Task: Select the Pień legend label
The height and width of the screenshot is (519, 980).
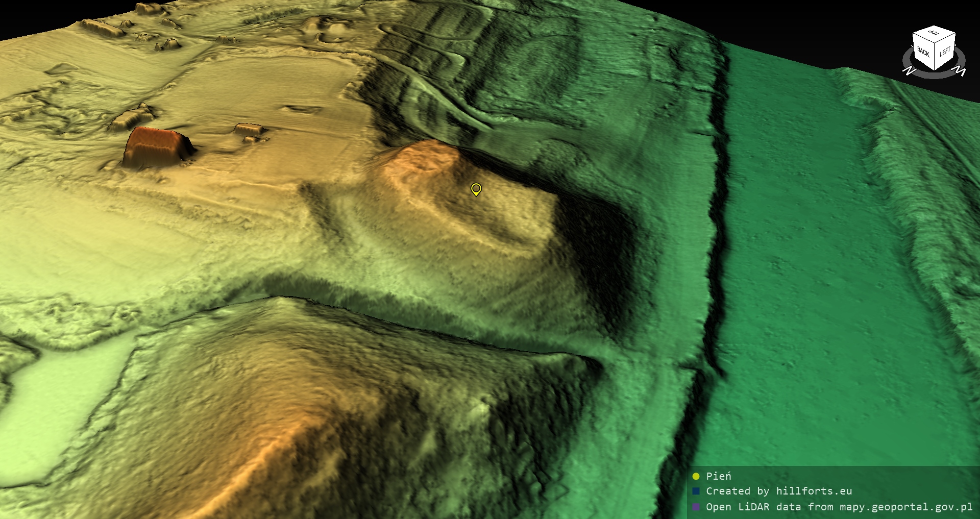Action: [719, 476]
